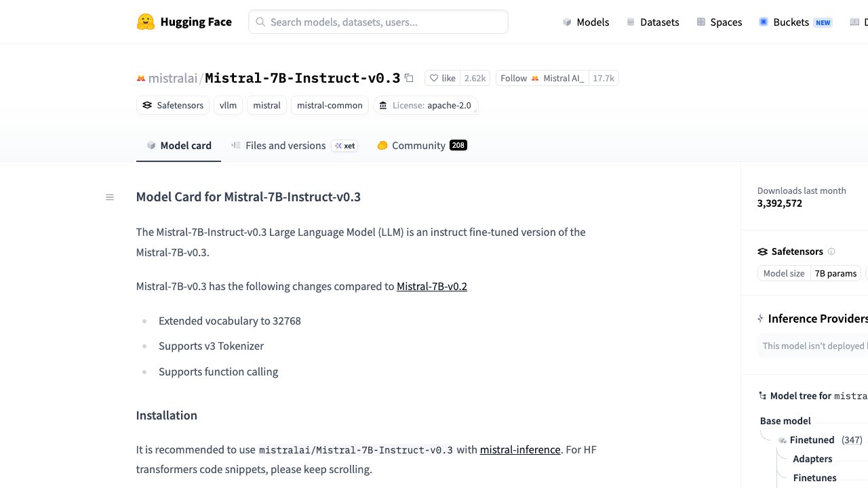Open the 2.62k likes count
This screenshot has width=868, height=488.
coord(475,78)
